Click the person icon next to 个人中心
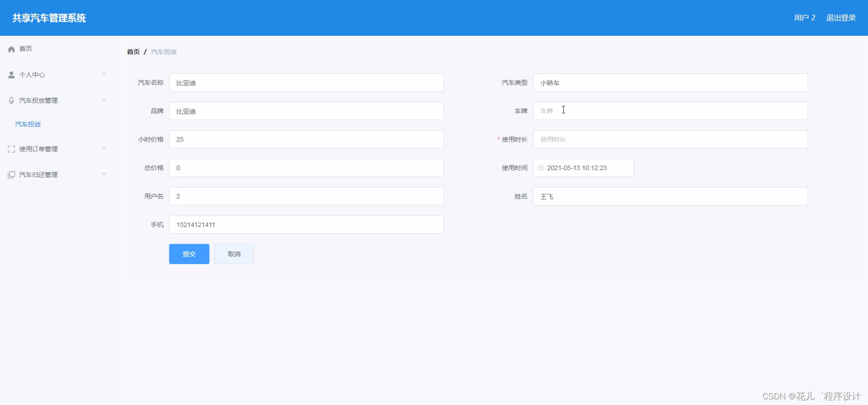Viewport: 868px width, 405px height. [x=12, y=75]
